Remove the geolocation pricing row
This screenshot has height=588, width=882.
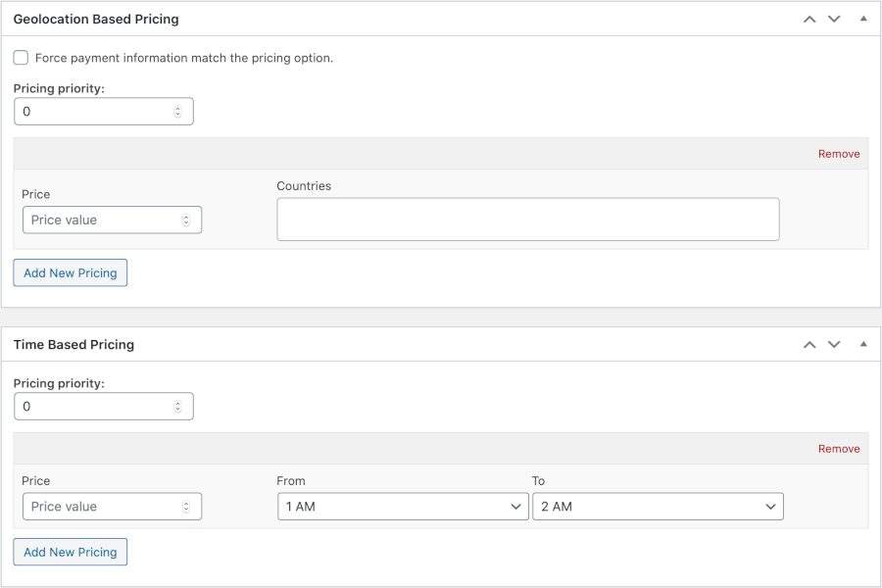point(839,154)
